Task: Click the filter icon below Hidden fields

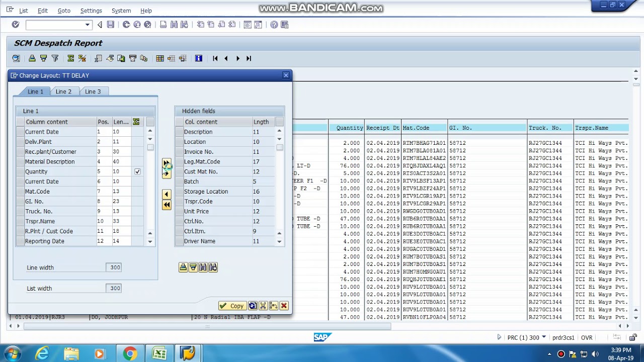Action: 193,267
